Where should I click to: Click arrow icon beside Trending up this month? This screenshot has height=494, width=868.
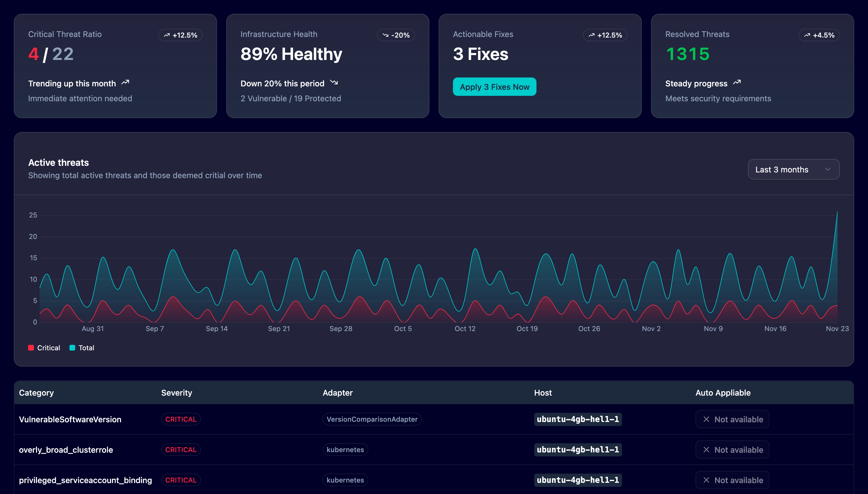[125, 82]
